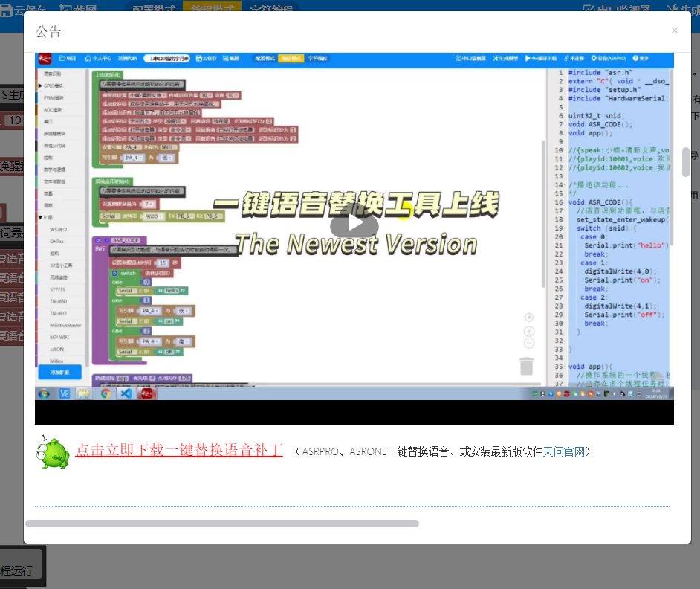Click the 一键替换语音补丁 download link
The width and height of the screenshot is (700, 589).
[179, 451]
